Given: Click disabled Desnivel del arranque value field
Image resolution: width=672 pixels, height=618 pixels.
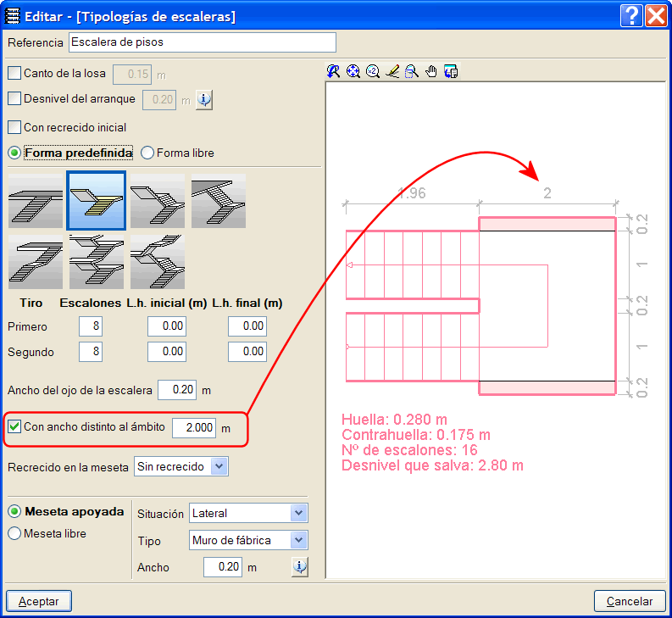Looking at the screenshot, I should click(159, 100).
